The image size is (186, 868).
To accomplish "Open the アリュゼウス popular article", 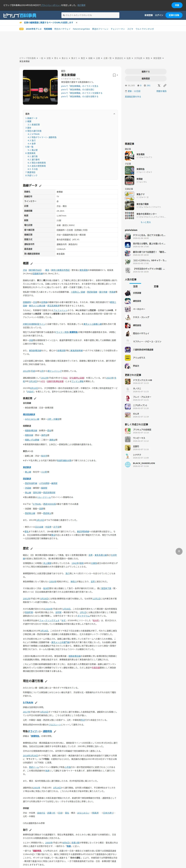I will (139, 358).
